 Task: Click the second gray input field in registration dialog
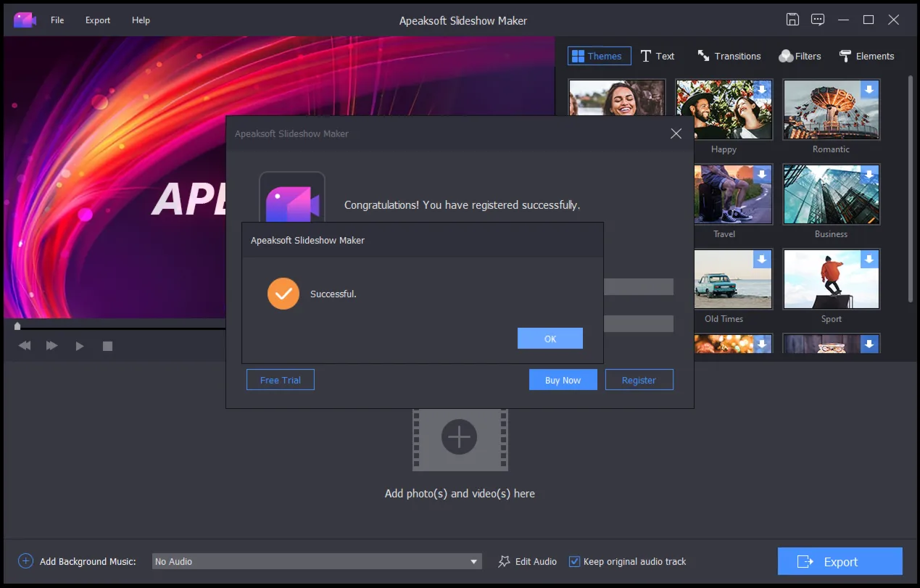638,323
